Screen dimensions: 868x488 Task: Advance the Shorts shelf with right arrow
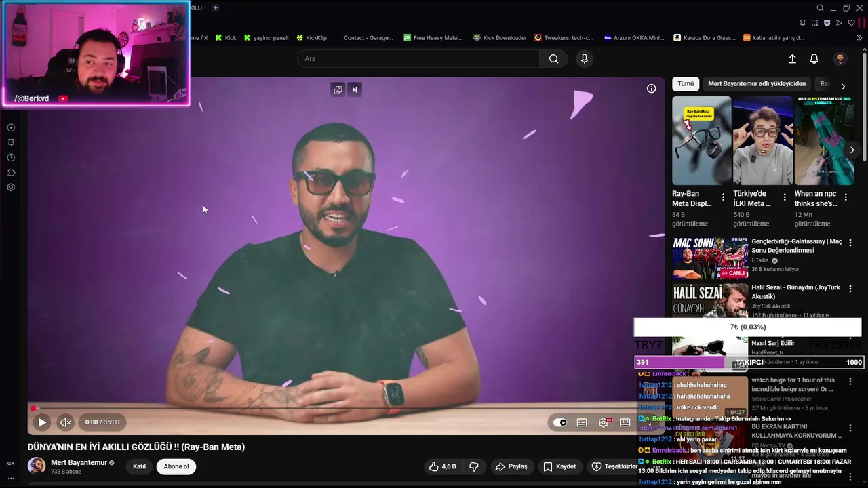852,150
